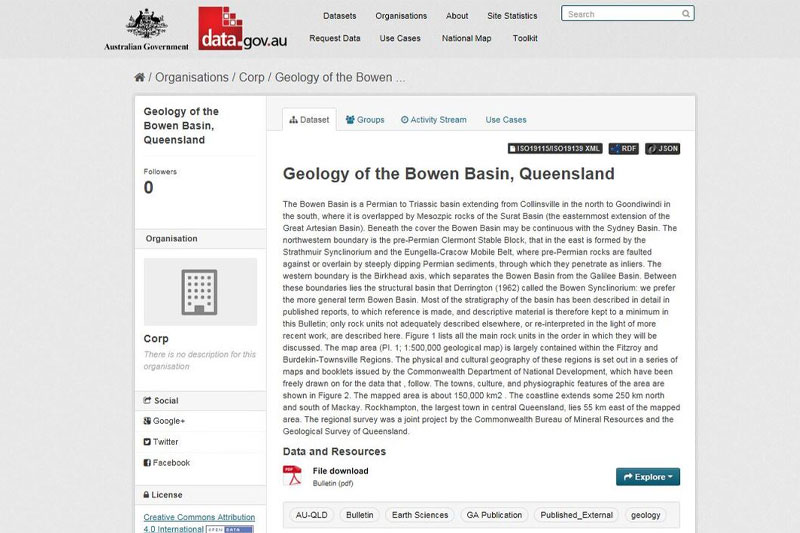Open the data.gov.au logo
This screenshot has height=533, width=800.
coord(241,29)
